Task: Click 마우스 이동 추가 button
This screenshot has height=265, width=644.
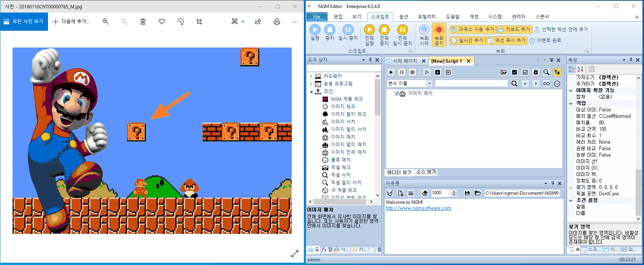Action: click(472, 29)
